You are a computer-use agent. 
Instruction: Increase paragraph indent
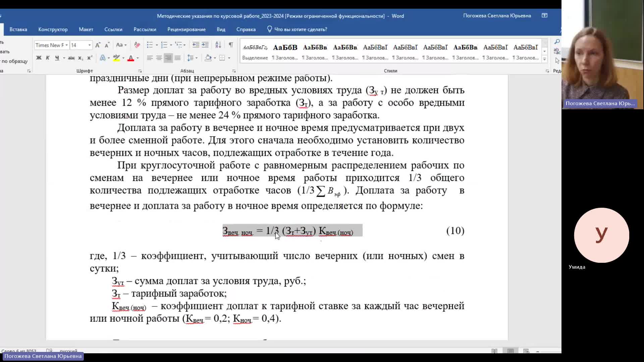(205, 45)
